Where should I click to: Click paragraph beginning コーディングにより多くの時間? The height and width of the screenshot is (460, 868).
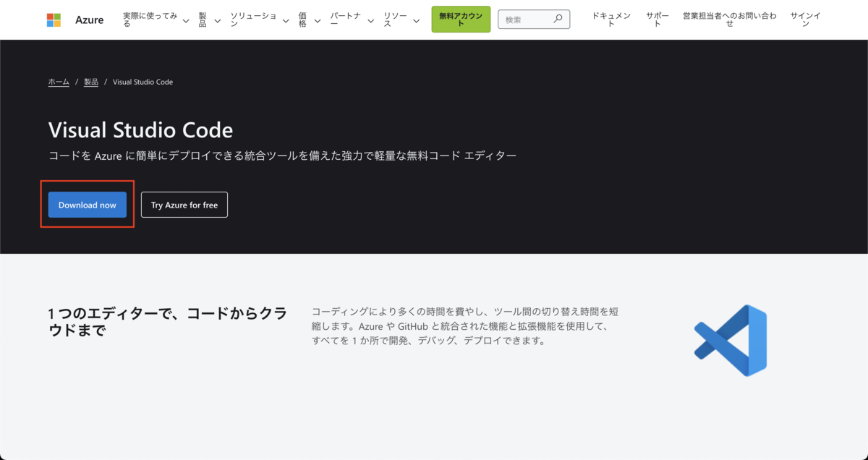[464, 326]
